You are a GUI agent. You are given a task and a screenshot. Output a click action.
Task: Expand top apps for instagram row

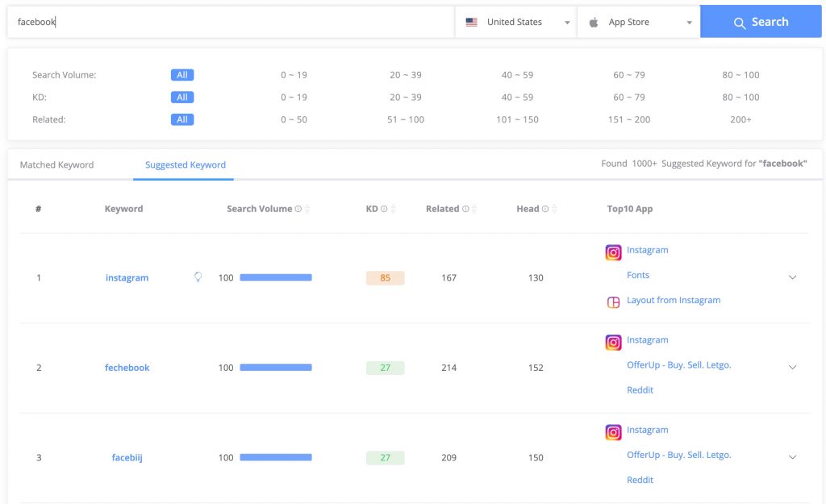point(792,277)
